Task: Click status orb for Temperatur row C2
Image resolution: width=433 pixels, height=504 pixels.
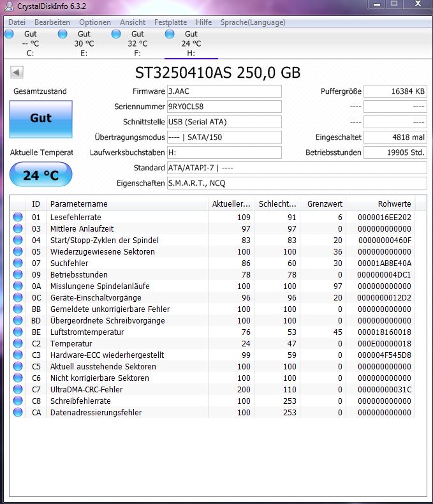Action: (x=18, y=343)
